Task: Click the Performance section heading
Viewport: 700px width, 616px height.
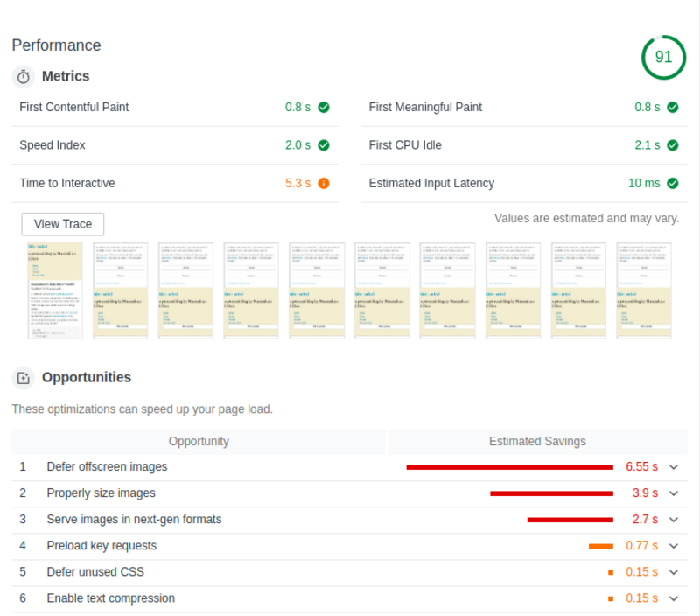Action: coord(56,45)
